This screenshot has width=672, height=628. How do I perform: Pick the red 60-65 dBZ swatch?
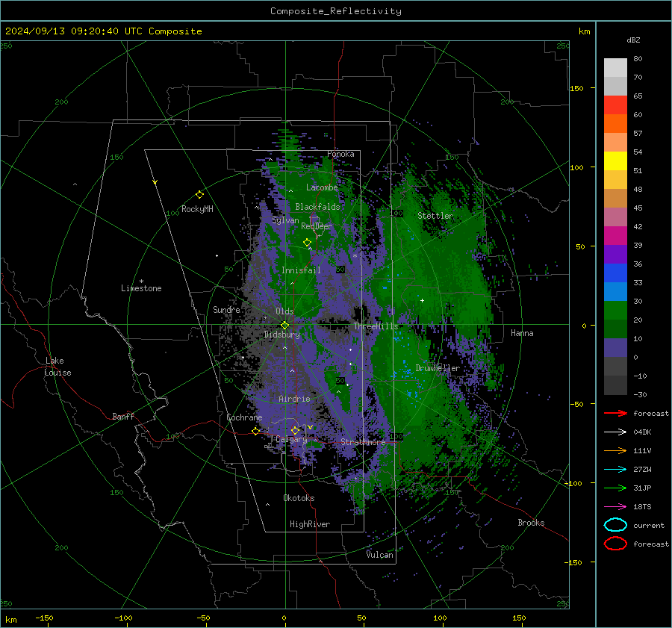point(615,105)
